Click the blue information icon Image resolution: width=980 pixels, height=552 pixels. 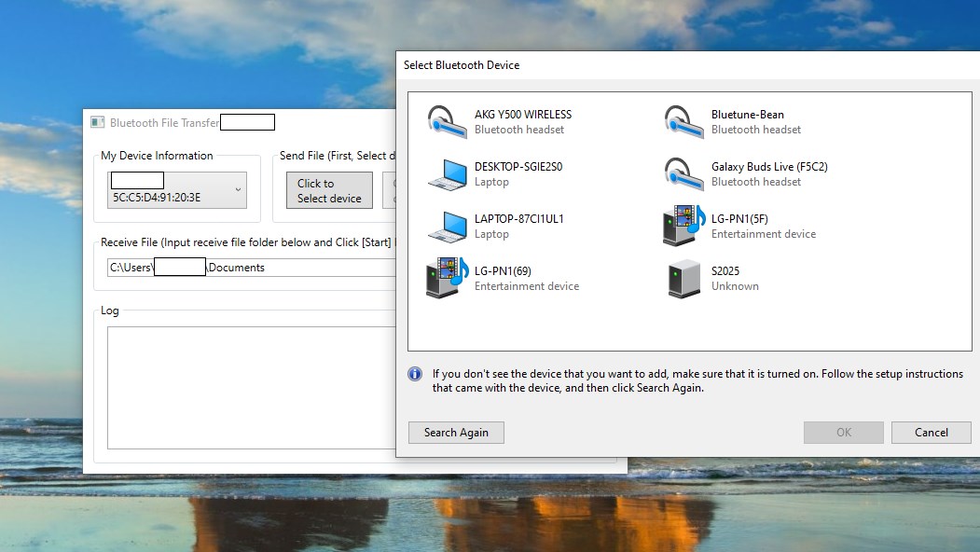[415, 374]
